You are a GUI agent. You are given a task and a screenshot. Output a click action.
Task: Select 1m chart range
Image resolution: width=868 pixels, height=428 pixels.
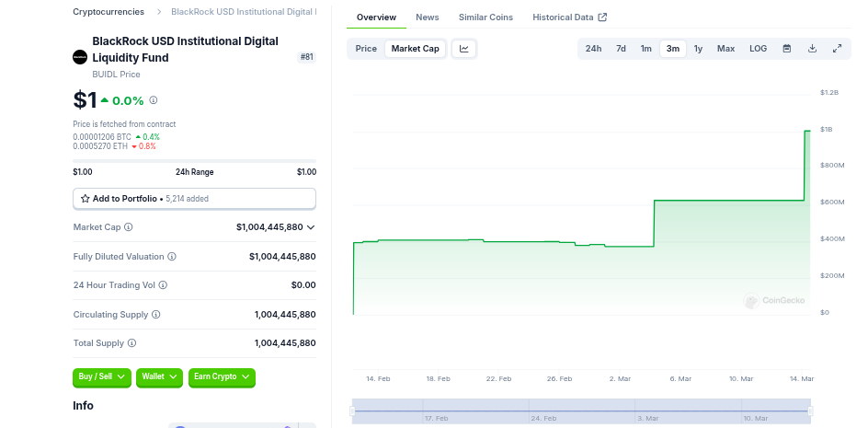646,49
